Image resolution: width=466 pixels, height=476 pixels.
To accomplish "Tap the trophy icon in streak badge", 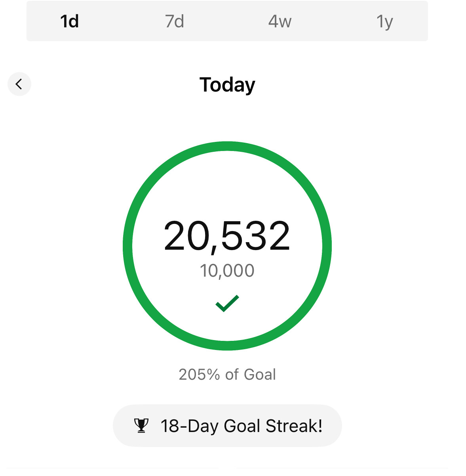I will tap(141, 426).
